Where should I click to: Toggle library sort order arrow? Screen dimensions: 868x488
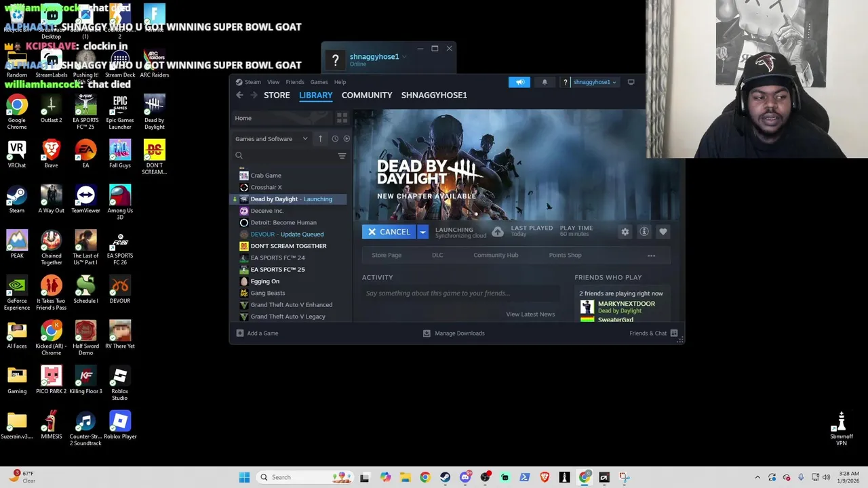[320, 139]
